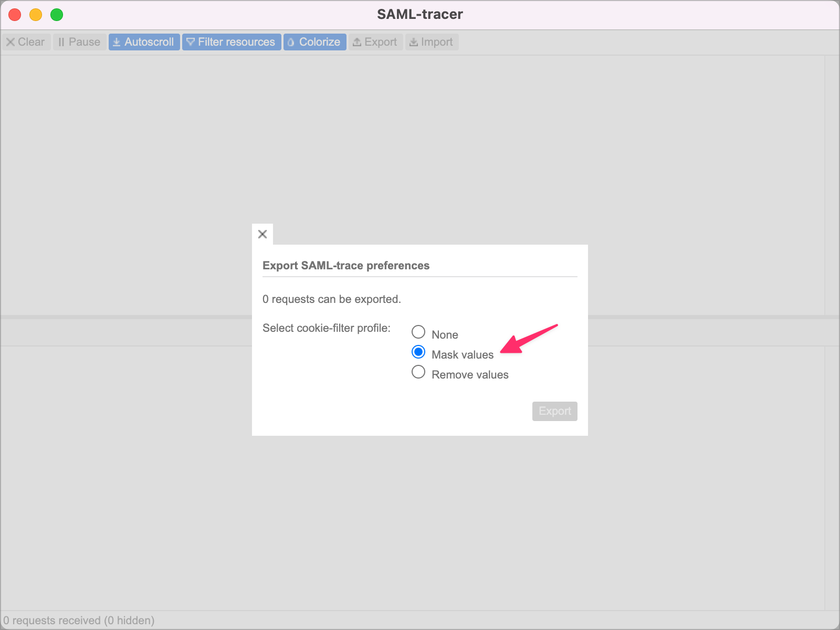
Task: Toggle the Autoscroll arrow icon
Action: pyautogui.click(x=117, y=41)
